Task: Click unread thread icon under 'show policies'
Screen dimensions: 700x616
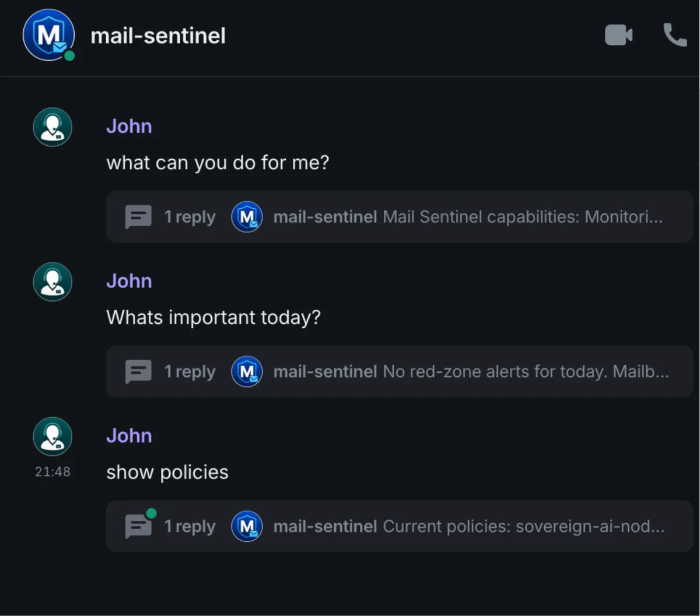Action: (x=138, y=526)
